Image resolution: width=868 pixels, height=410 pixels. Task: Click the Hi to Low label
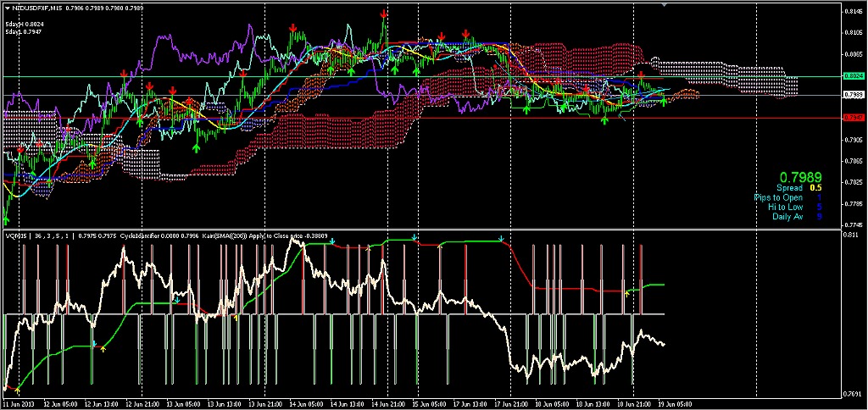(785, 207)
